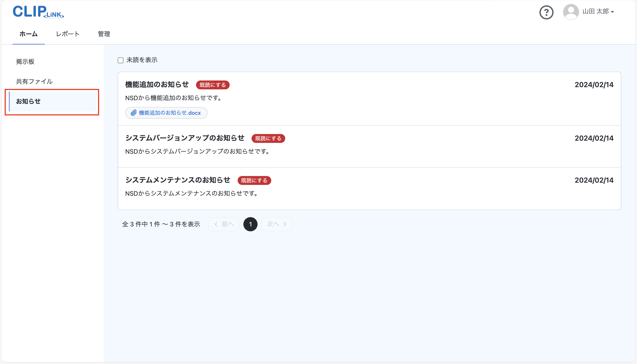Open the 山田 太郎 user dropdown
Screen dimensions: 637x364
(598, 11)
